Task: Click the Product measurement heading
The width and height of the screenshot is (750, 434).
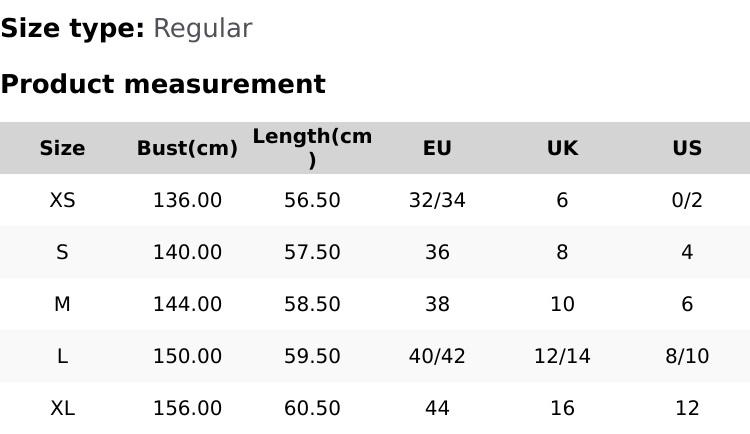Action: coord(163,84)
